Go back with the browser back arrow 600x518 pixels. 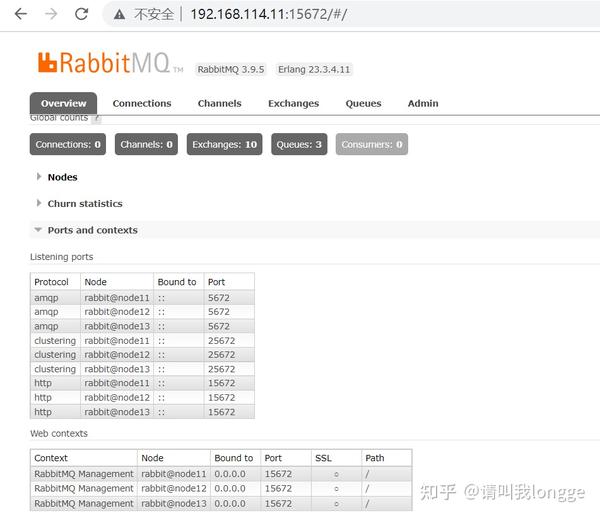point(21,14)
